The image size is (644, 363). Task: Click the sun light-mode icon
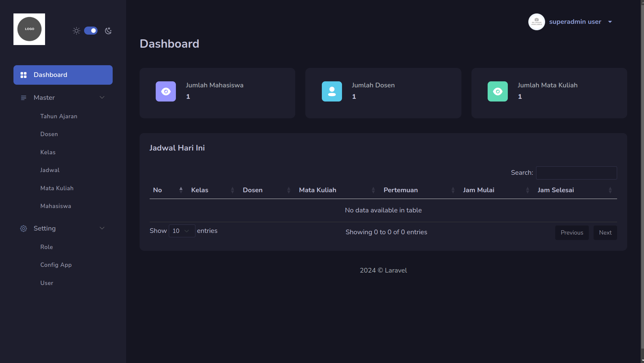pyautogui.click(x=76, y=31)
